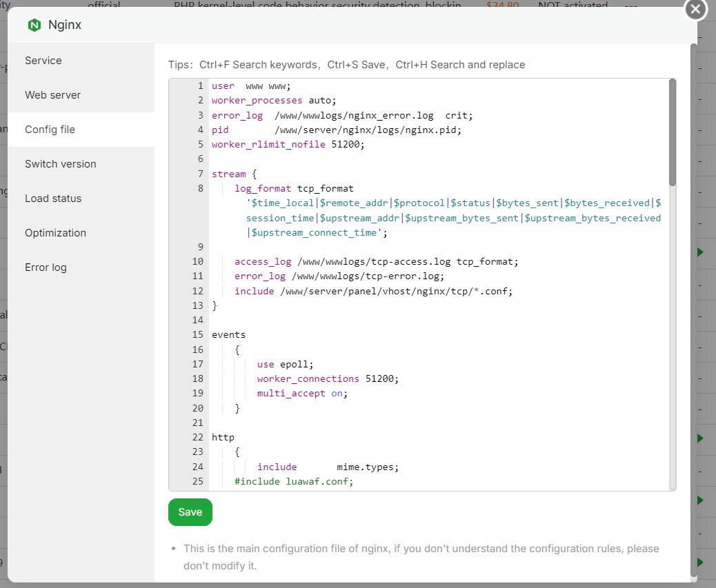
Task: Open the Service tab
Action: click(x=81, y=61)
